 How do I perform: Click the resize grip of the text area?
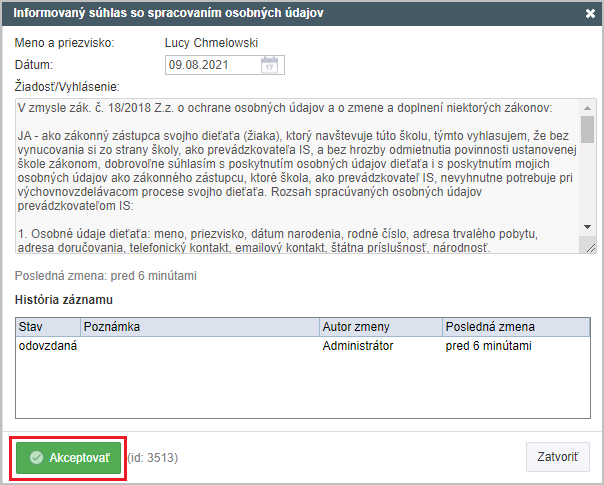coord(591,248)
